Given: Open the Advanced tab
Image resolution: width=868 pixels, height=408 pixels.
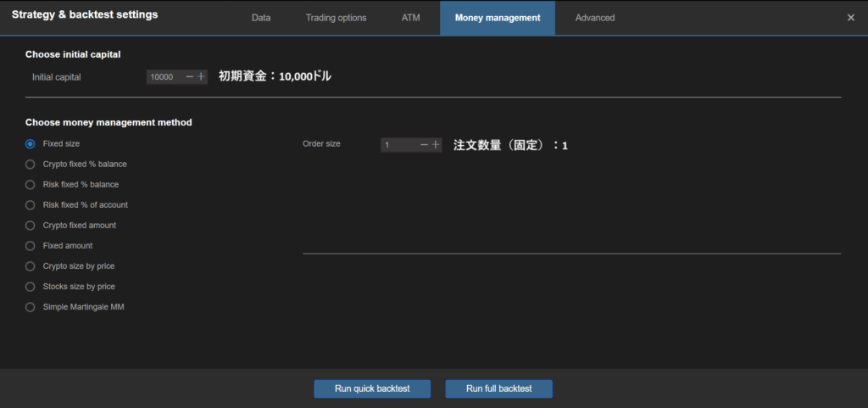Looking at the screenshot, I should pyautogui.click(x=595, y=18).
